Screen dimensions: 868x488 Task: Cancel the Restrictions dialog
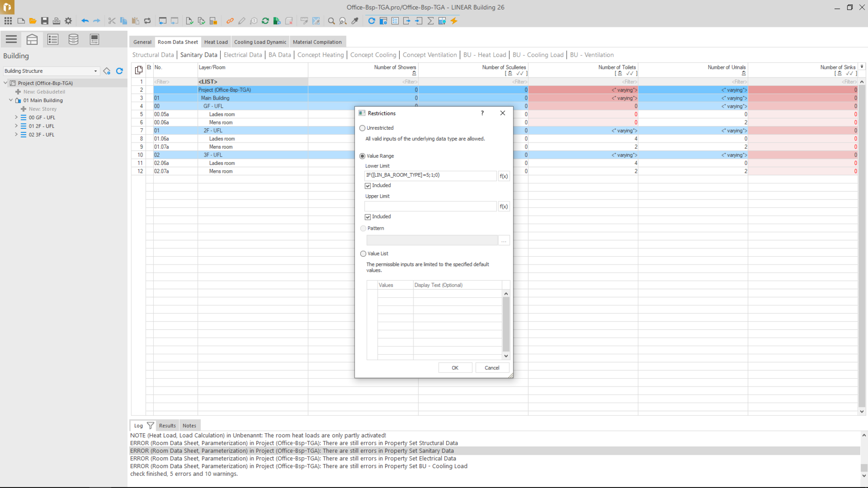click(x=492, y=368)
